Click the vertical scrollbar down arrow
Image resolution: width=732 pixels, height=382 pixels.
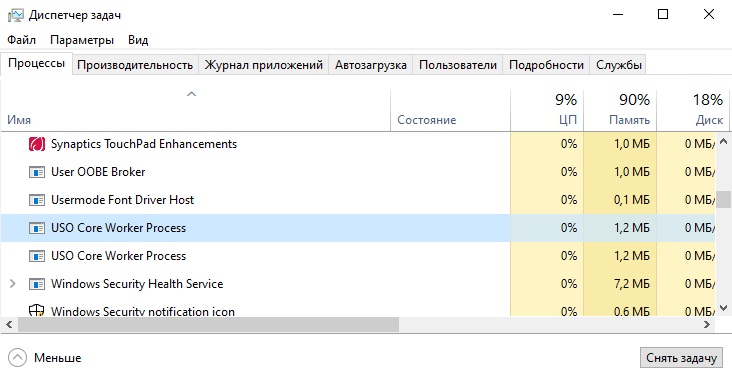coord(724,308)
